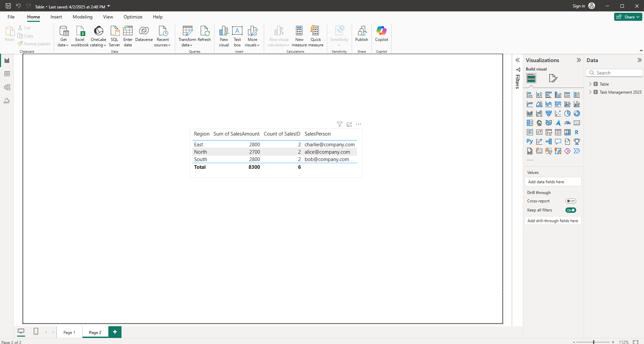Open the Get data dropdown
The image size is (644, 344).
point(63,45)
